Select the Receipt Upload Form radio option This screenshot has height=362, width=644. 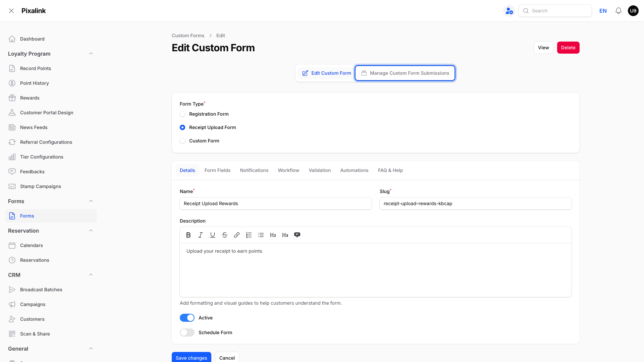(182, 127)
